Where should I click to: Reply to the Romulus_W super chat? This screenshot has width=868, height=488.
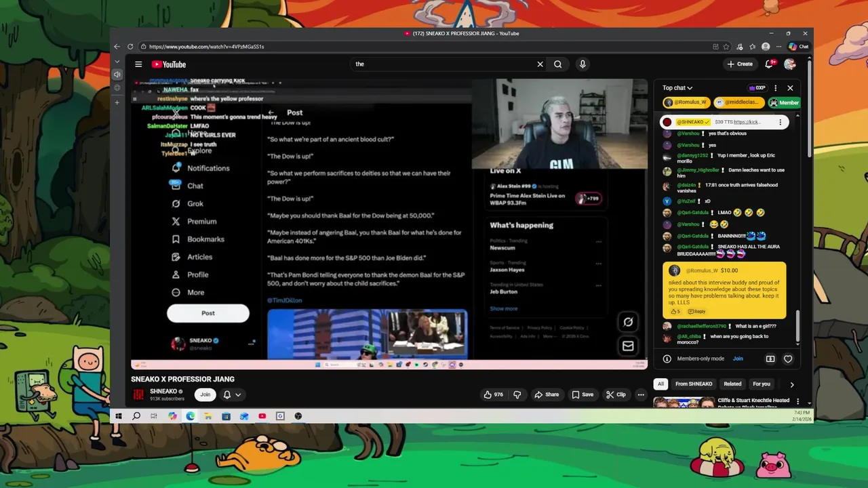tap(697, 312)
